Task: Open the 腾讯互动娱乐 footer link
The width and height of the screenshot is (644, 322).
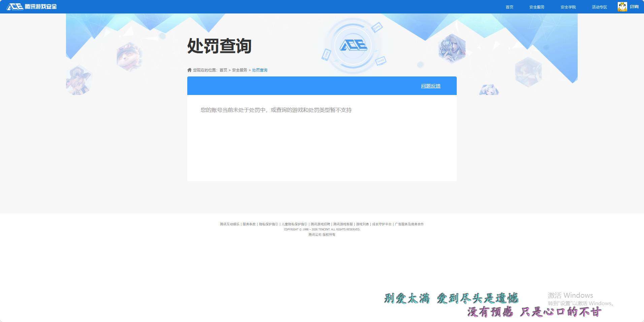Action: coord(230,224)
